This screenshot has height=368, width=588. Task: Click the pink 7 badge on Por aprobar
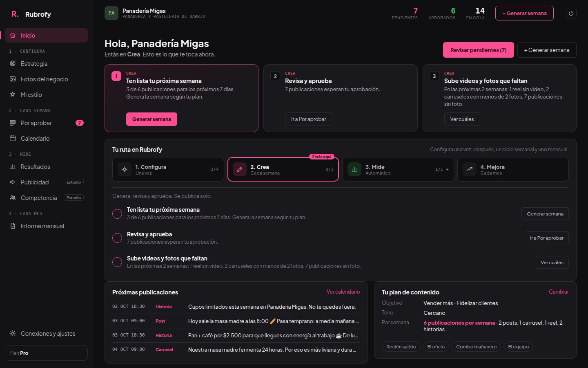(80, 123)
